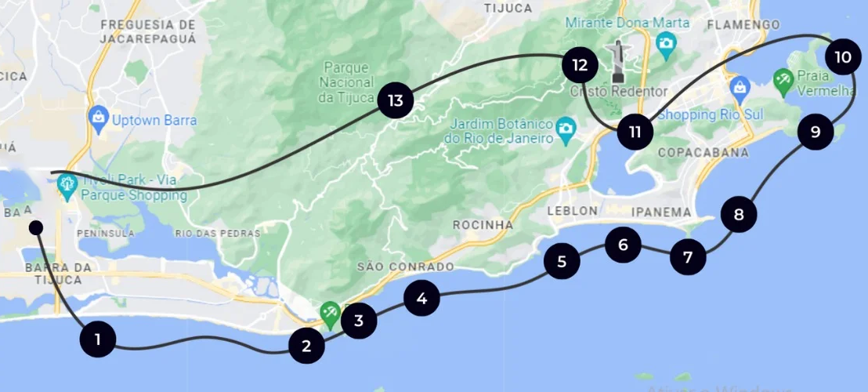Click the route starting point black dot
This screenshot has height=392, width=868.
(36, 227)
